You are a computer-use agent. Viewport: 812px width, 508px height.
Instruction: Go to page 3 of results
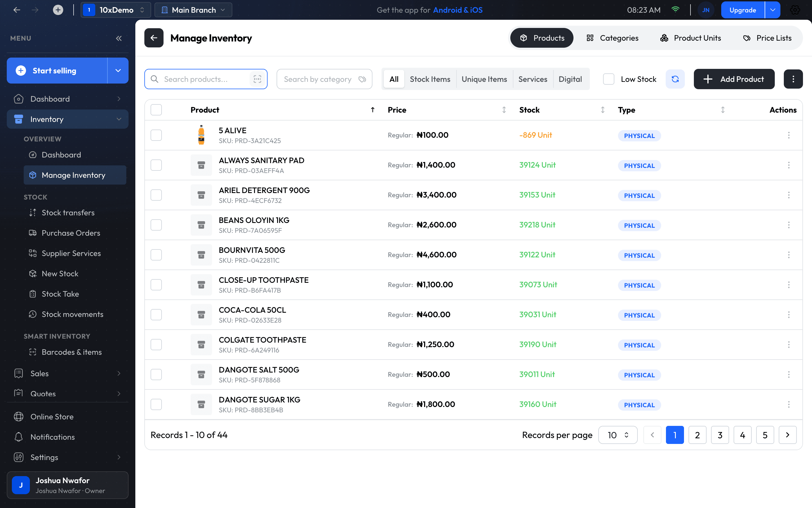[720, 435]
